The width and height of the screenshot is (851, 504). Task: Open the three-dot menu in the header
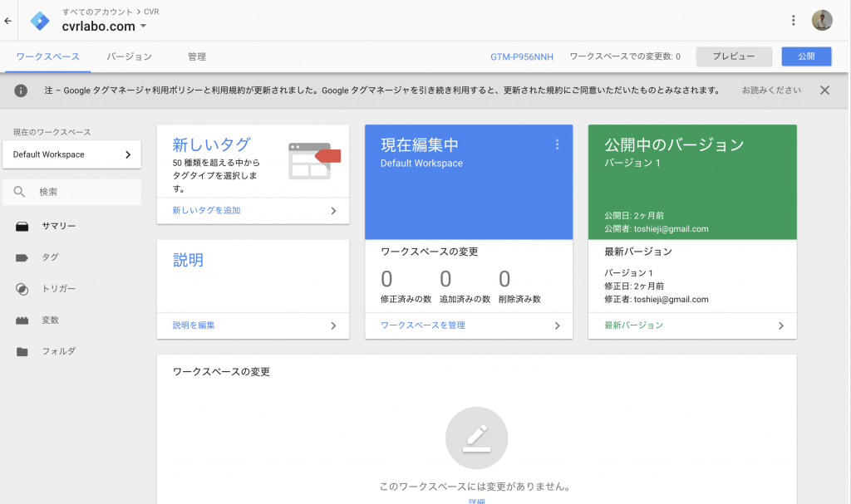[x=793, y=21]
